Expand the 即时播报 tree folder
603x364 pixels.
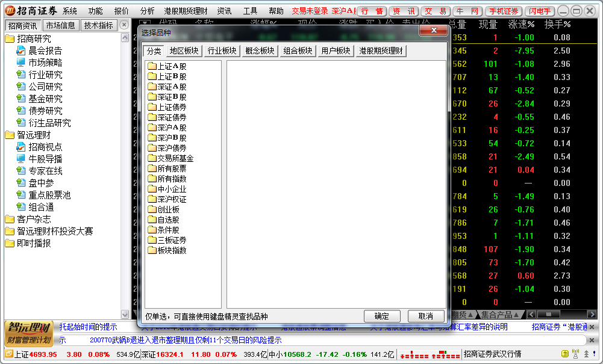[10, 243]
